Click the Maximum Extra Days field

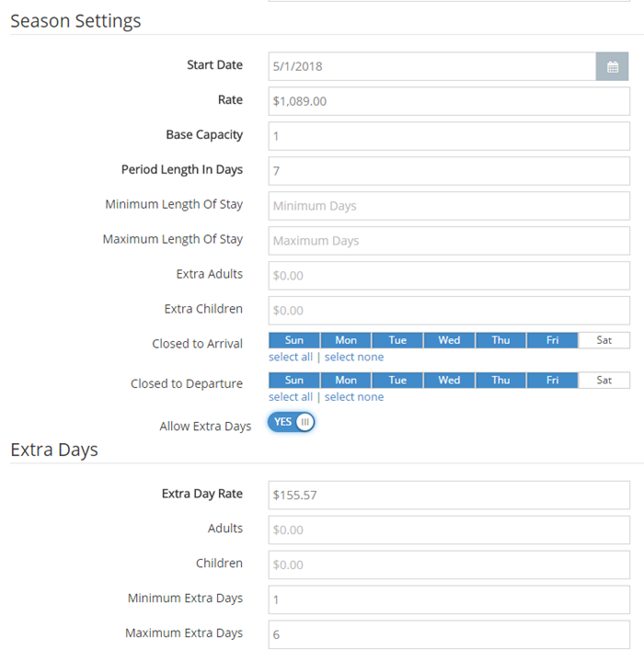tap(449, 634)
